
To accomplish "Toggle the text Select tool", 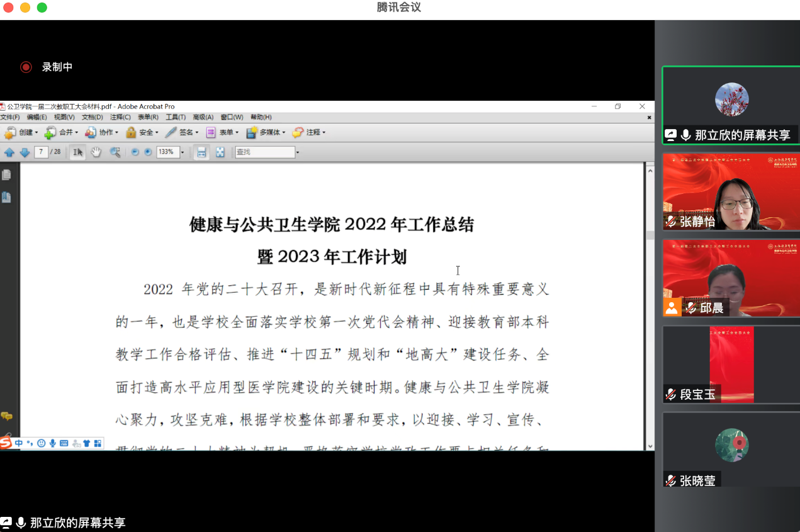I will point(77,152).
